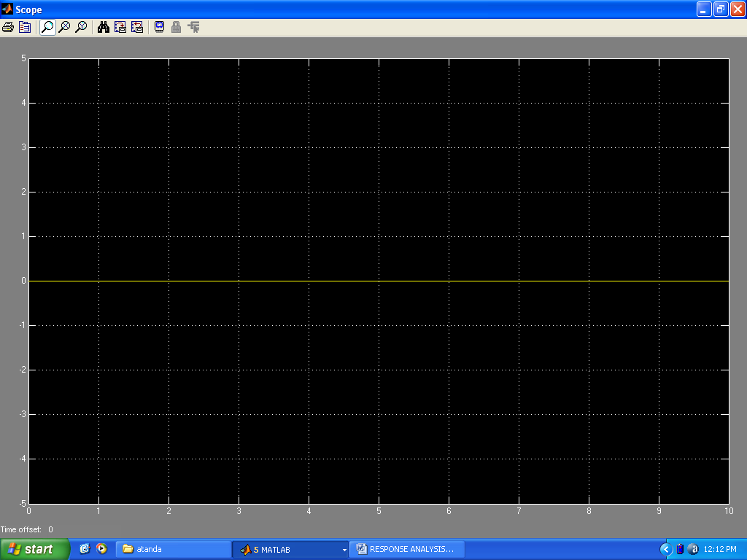Image resolution: width=747 pixels, height=560 pixels.
Task: Enable the Zoom X-axis tool
Action: click(x=64, y=27)
